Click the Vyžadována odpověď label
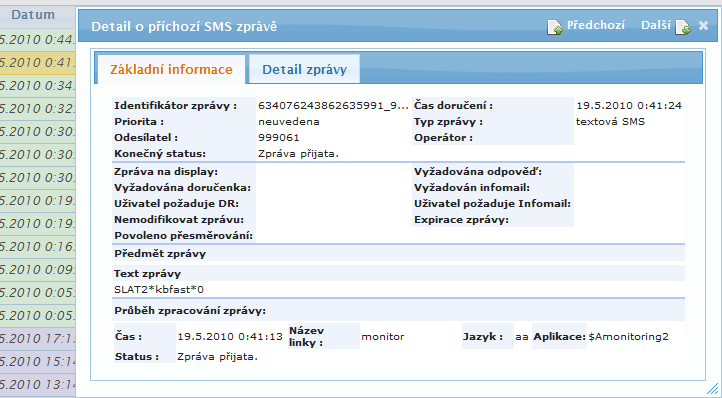Screen dimensions: 722x398 pyautogui.click(x=478, y=172)
